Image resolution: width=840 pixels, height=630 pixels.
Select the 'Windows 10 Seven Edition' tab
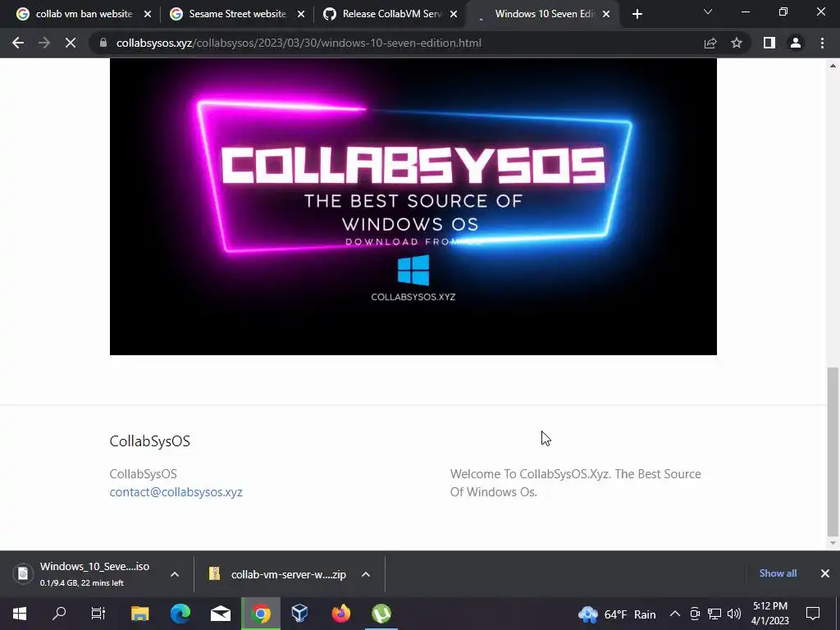coord(542,14)
